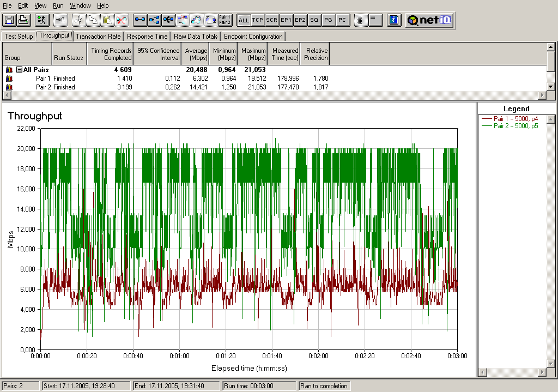The image size is (558, 392).
Task: Toggle the ALL group filter button
Action: [244, 20]
